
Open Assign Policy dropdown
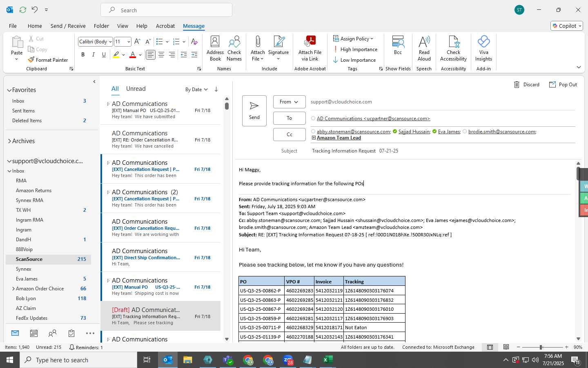[x=353, y=38]
